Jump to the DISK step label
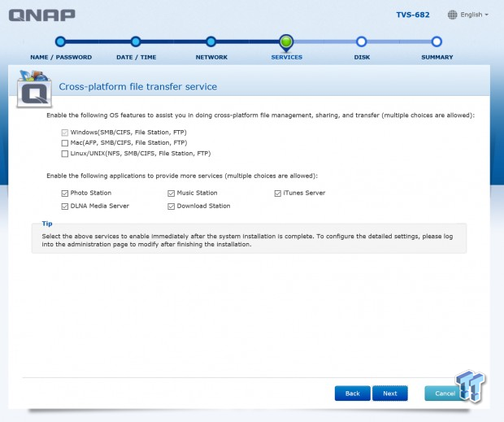 [362, 57]
